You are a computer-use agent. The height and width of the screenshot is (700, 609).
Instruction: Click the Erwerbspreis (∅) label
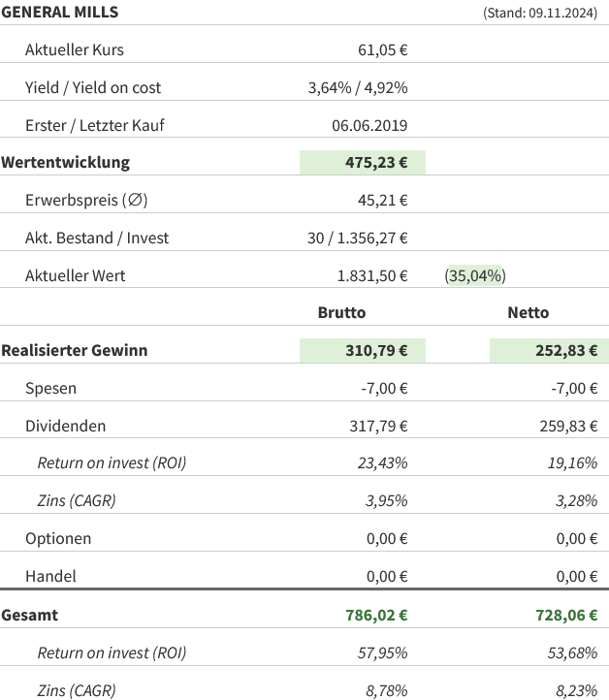(x=86, y=200)
